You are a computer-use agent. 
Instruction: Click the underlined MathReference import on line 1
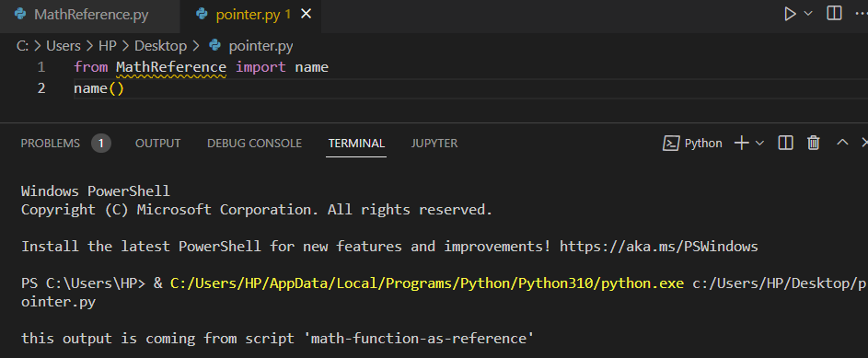(x=171, y=67)
